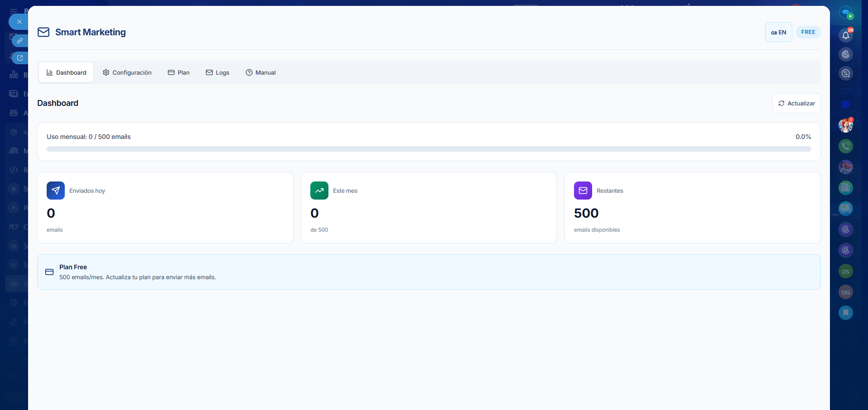
Task: Open the red-haired avatar chat
Action: (x=845, y=125)
